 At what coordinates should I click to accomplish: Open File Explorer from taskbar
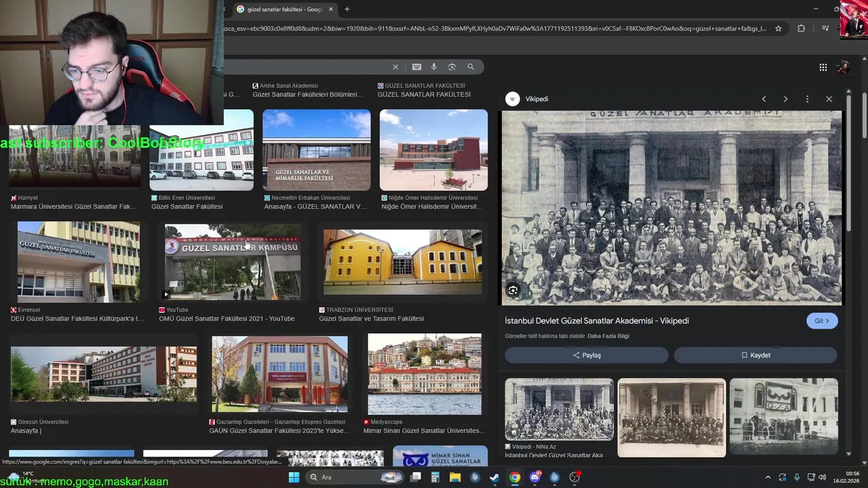pyautogui.click(x=455, y=477)
